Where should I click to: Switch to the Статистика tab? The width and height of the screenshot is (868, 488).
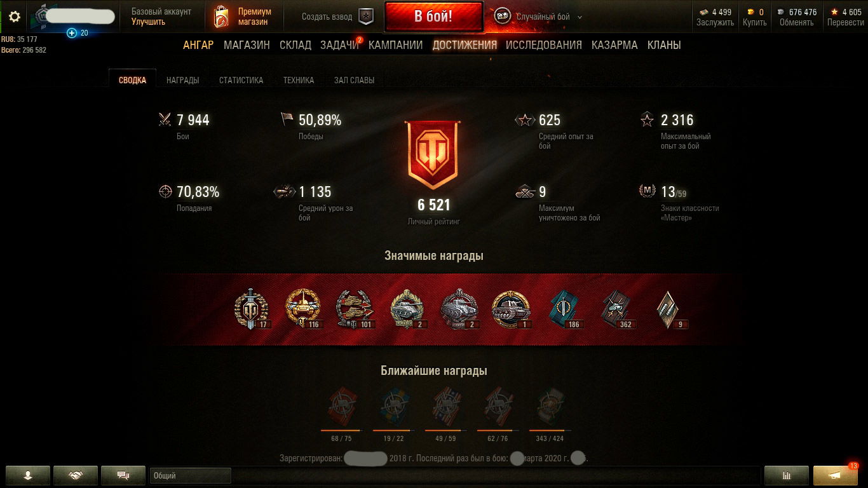point(241,81)
